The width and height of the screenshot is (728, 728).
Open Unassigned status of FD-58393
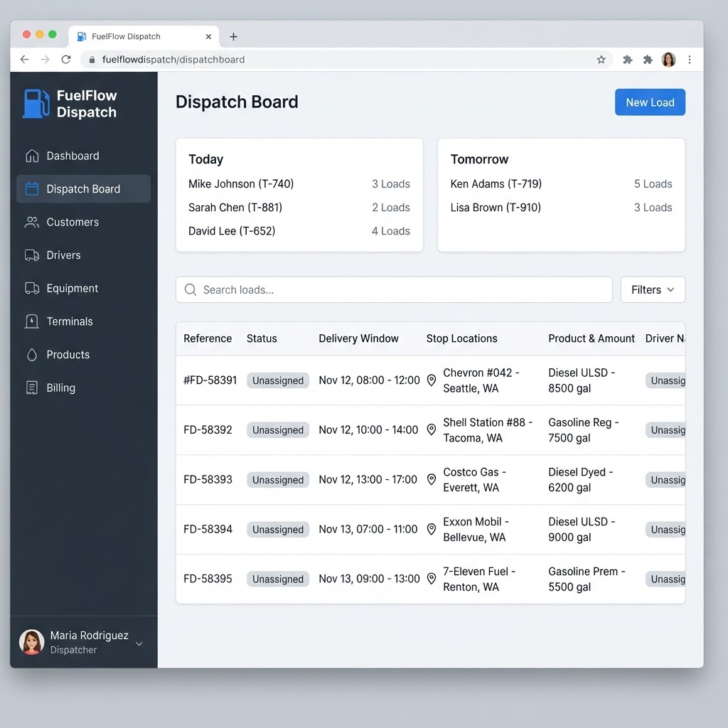click(x=278, y=480)
